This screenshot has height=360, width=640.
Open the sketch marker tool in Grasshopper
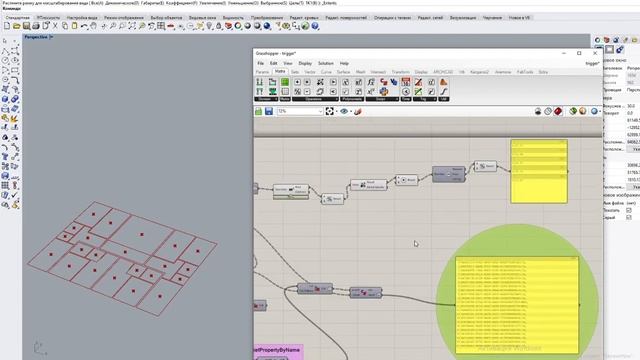[x=358, y=111]
